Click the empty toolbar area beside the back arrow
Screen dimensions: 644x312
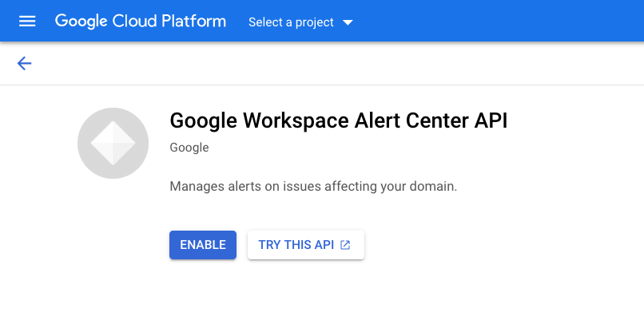(328, 63)
